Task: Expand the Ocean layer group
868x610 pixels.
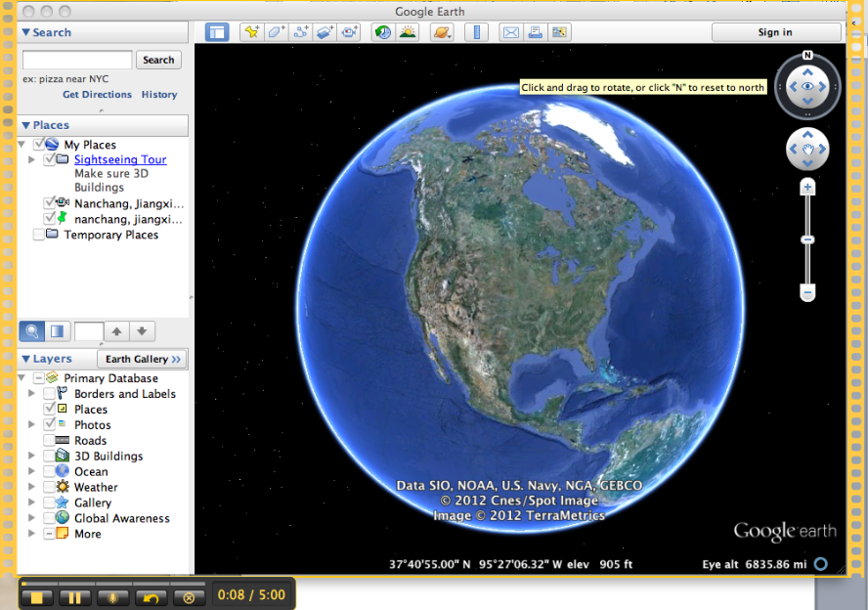Action: [31, 471]
